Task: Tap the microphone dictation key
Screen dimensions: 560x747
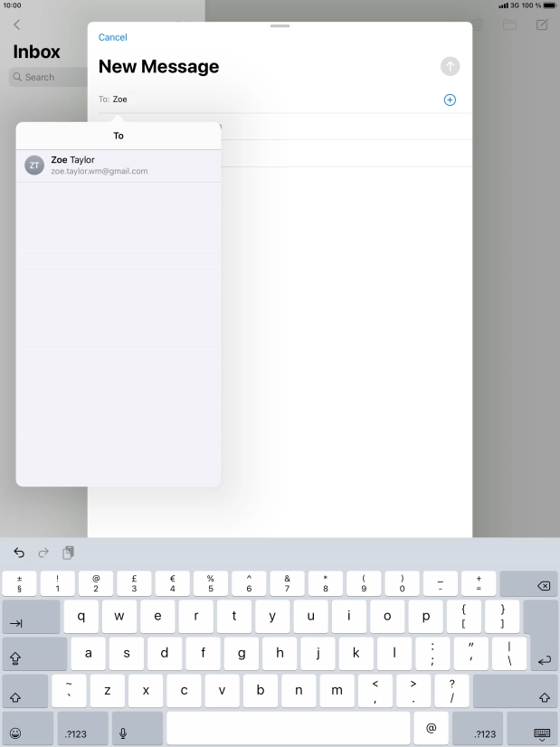Action: [x=122, y=733]
